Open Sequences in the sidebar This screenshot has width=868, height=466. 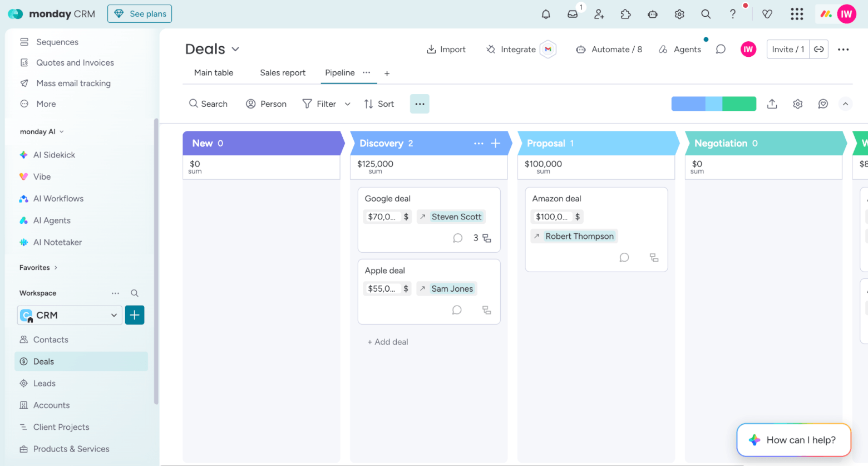[x=57, y=42]
